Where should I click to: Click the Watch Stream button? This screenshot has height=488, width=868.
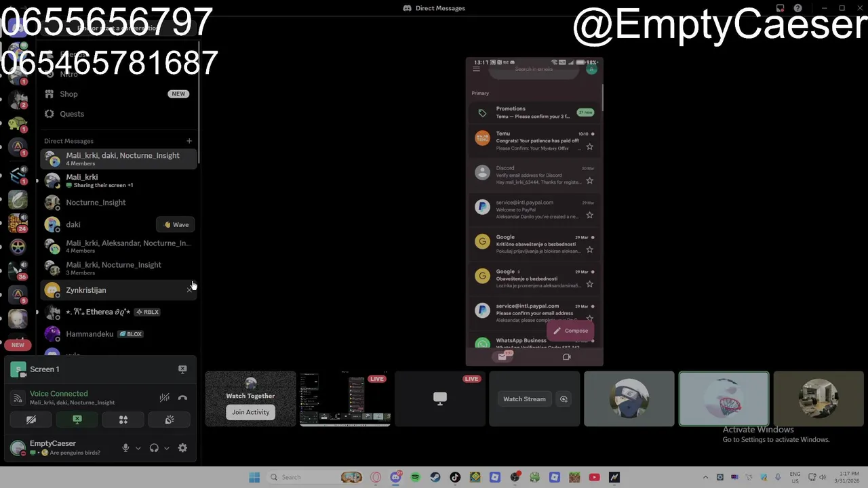tap(524, 399)
